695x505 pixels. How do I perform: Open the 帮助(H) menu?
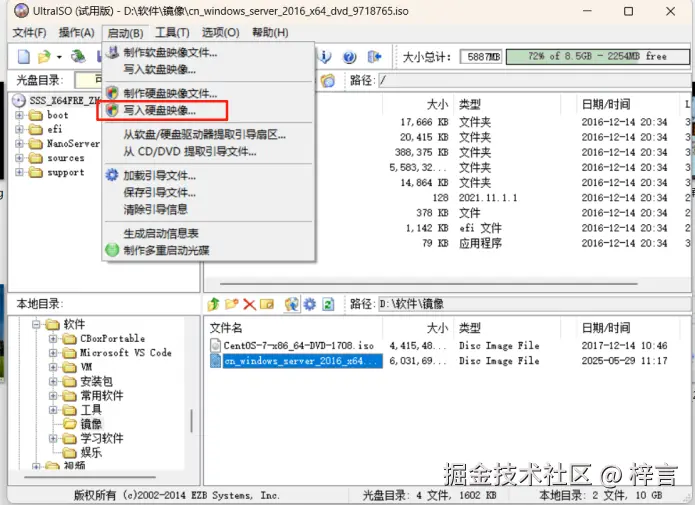pyautogui.click(x=270, y=32)
